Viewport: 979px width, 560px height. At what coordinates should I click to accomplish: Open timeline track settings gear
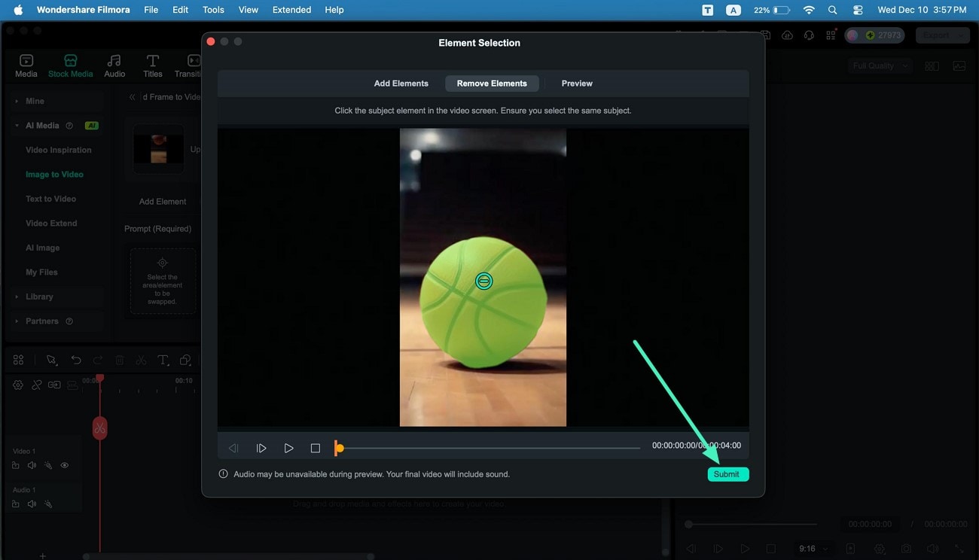(x=18, y=385)
